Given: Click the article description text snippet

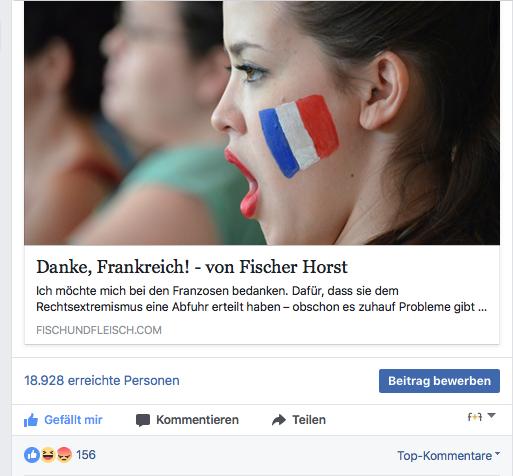Looking at the screenshot, I should 262,299.
